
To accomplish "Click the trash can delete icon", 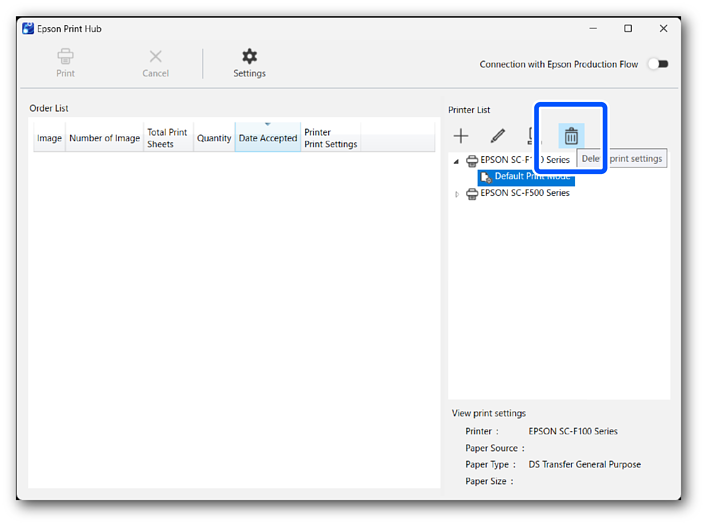I will coord(571,136).
